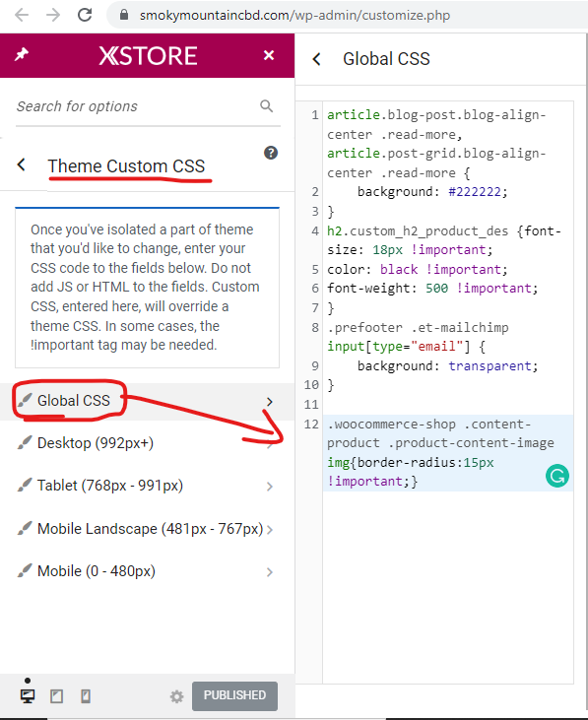Image resolution: width=588 pixels, height=720 pixels.
Task: Click the Theme Custom CSS description text
Action: point(146,287)
